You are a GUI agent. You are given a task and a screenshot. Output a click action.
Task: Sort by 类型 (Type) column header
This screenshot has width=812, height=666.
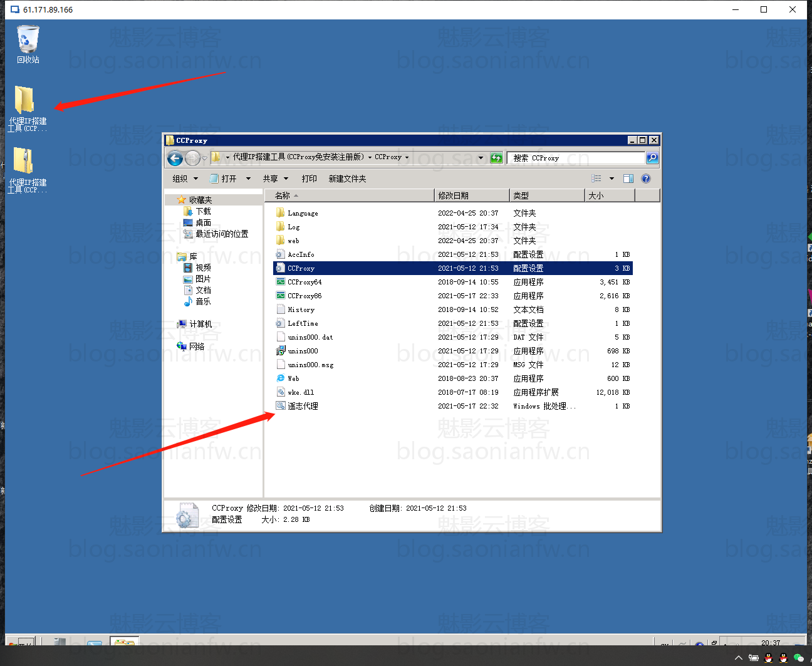click(x=547, y=195)
